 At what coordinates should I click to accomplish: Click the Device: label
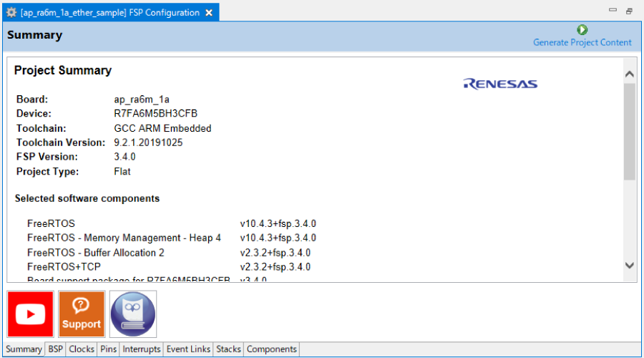34,113
